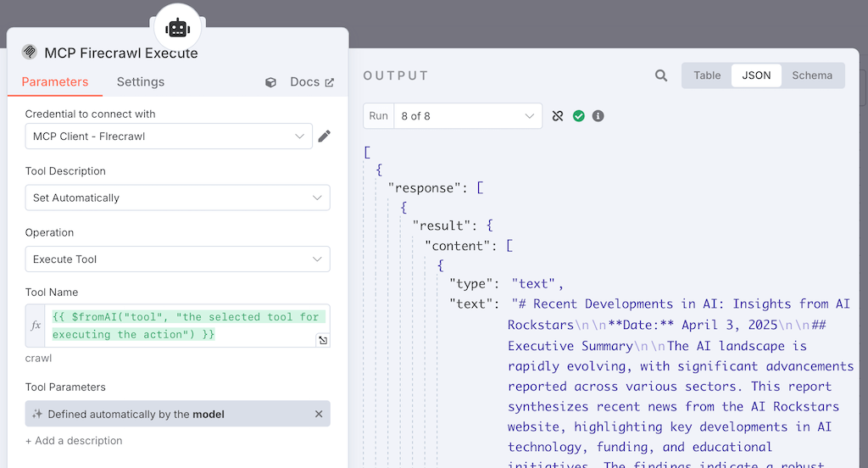Open the expression editor expand icon
The image size is (868, 468).
point(323,340)
